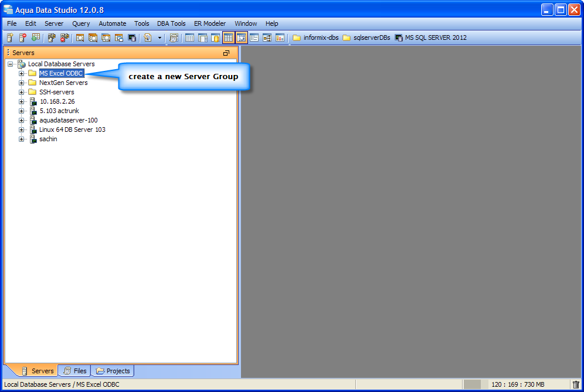
Task: Click the bar chart toolbar icon
Action: [280, 38]
